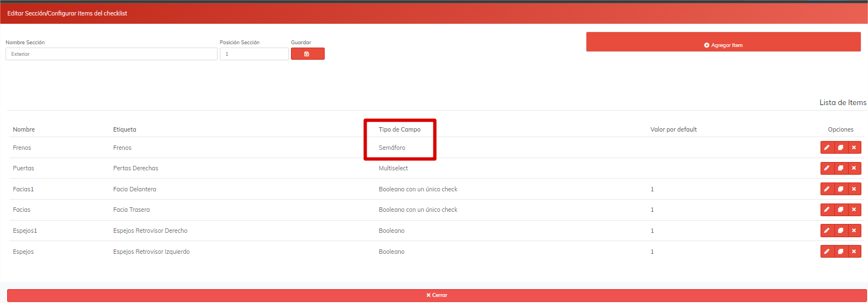The image size is (868, 303).
Task: Delete the Frenos row
Action: (x=854, y=148)
